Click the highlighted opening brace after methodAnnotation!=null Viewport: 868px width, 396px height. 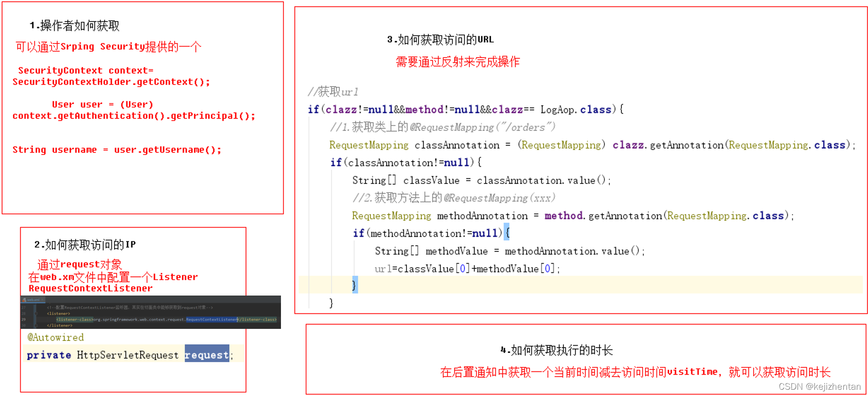pyautogui.click(x=507, y=233)
